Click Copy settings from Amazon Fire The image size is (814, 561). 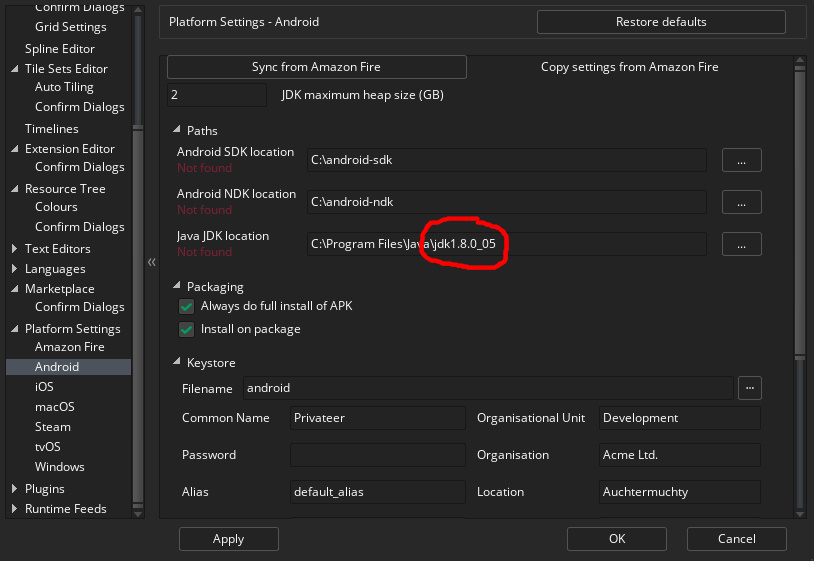click(629, 67)
